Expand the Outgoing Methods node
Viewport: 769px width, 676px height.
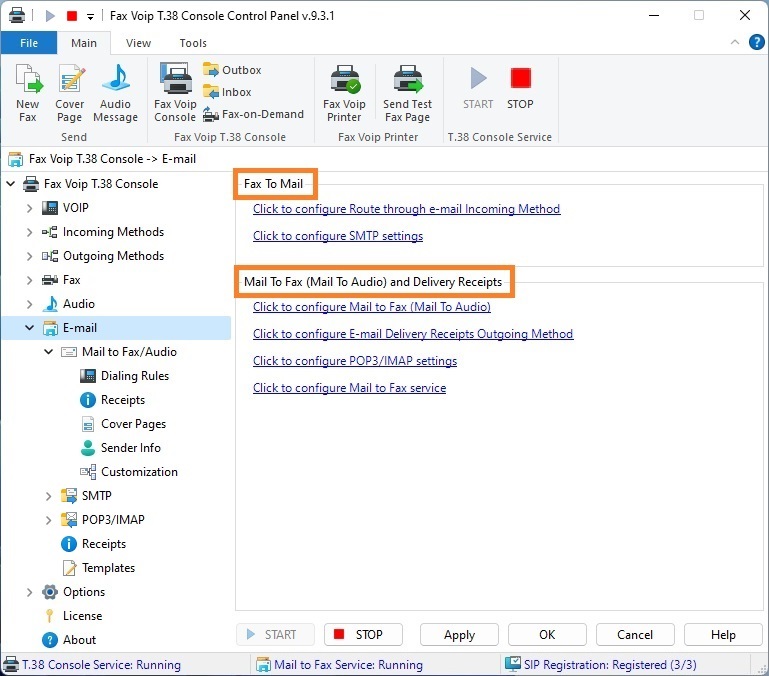click(29, 256)
